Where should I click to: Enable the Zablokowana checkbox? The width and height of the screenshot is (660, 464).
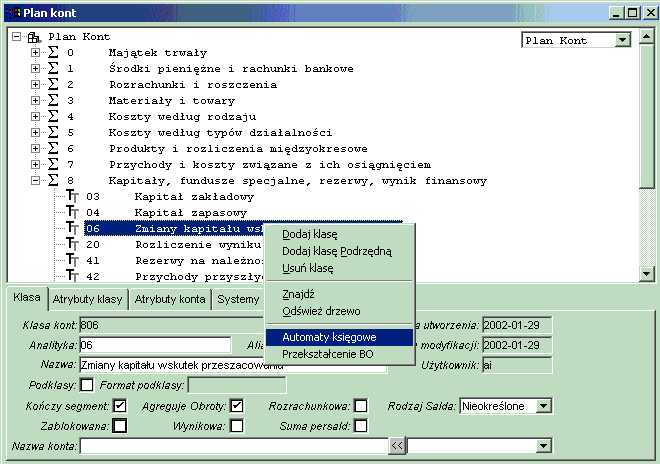(x=120, y=426)
